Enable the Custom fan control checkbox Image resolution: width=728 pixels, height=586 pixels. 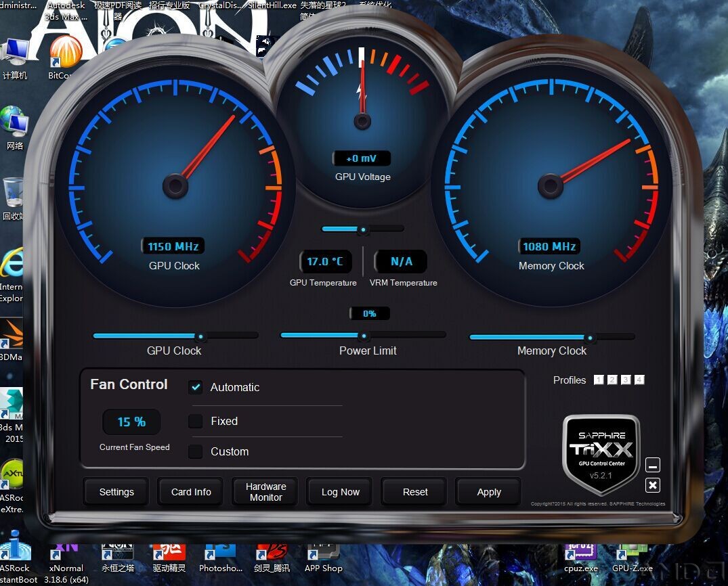coord(196,451)
